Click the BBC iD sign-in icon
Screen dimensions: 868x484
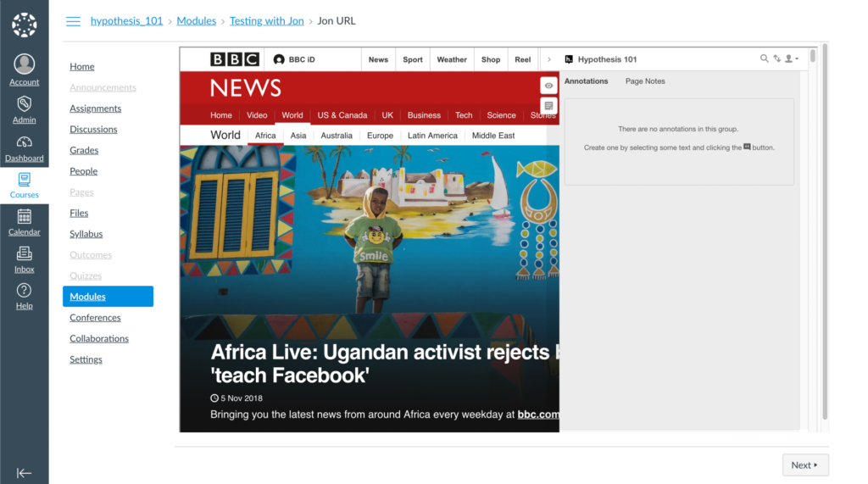(x=279, y=59)
